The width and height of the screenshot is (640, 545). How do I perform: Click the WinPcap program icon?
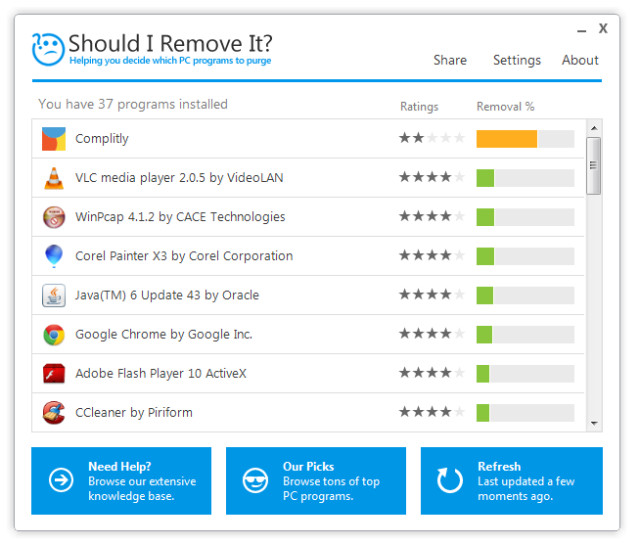[x=54, y=217]
